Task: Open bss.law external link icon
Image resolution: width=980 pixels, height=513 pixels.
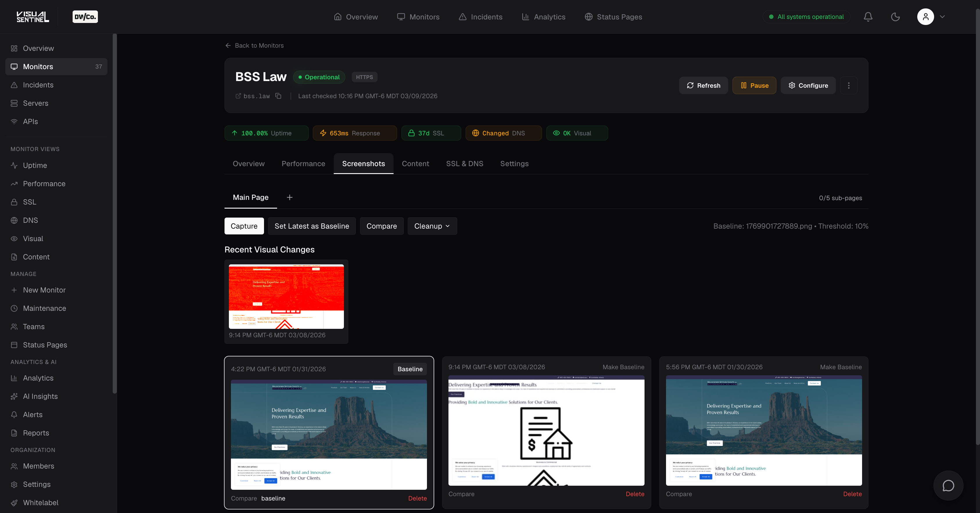Action: (x=238, y=96)
